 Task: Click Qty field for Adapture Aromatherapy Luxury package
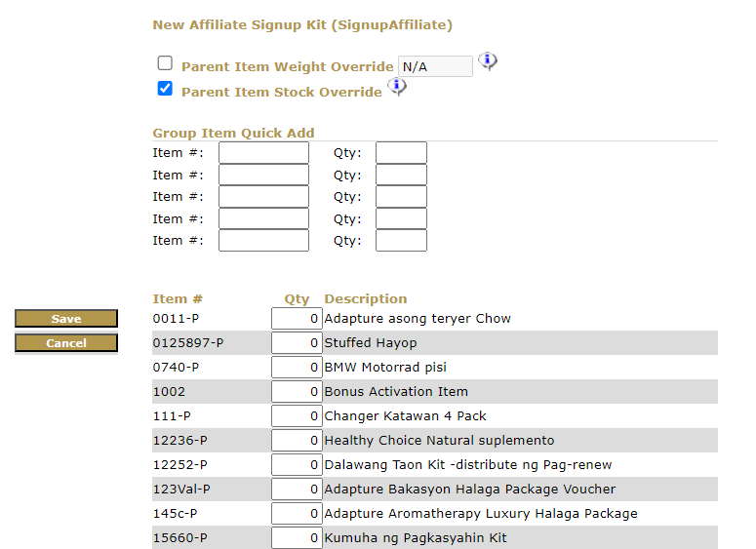click(297, 514)
